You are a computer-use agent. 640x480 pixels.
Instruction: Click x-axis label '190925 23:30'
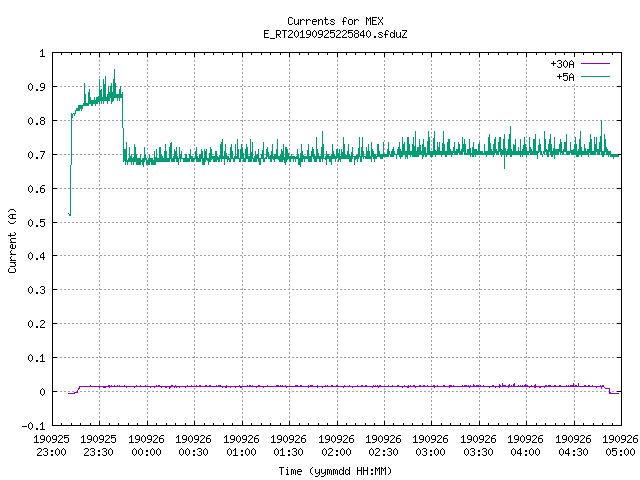pyautogui.click(x=99, y=446)
